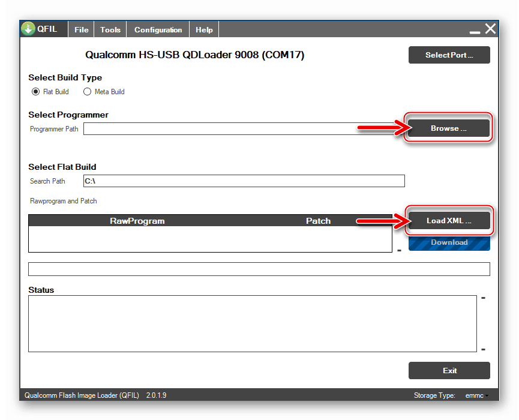Click the Load XML button

tap(449, 220)
